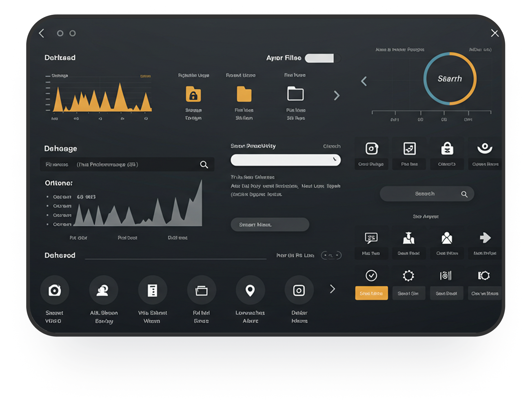Open the Check link beside the priority field
The image size is (532, 409).
(332, 146)
